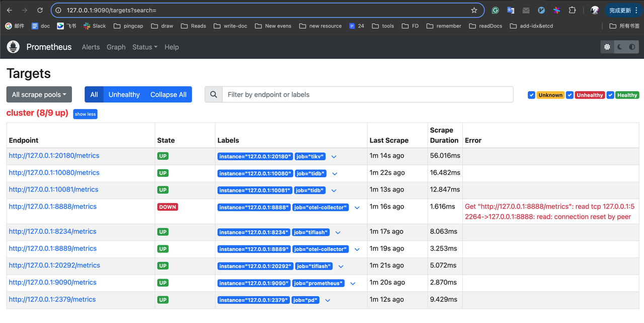Click the browser forward arrow
The image size is (644, 323).
coord(25,10)
